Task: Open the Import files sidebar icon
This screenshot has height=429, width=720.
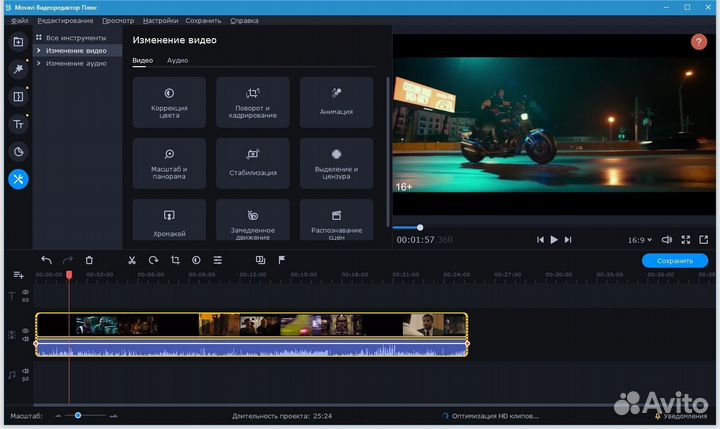Action: [x=18, y=42]
